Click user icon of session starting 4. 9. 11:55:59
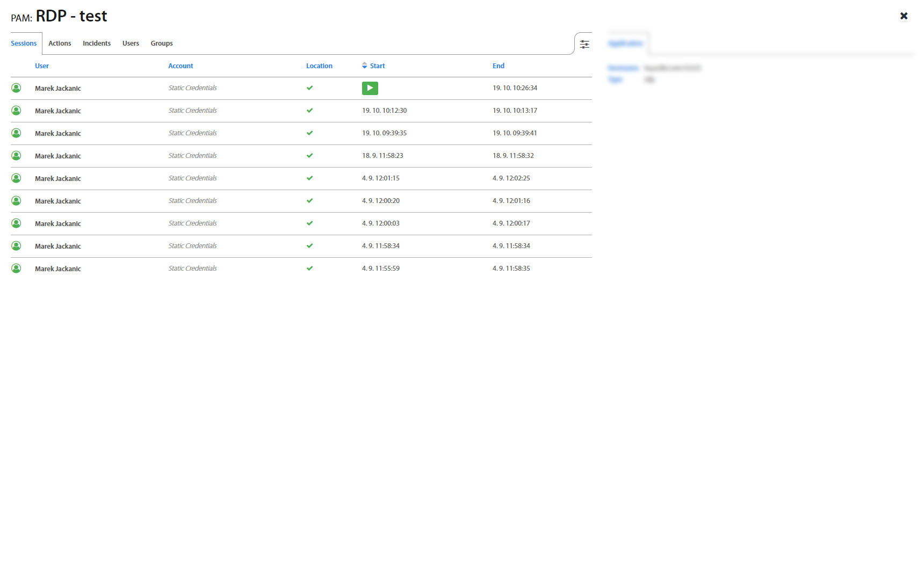Image resolution: width=924 pixels, height=580 pixels. (x=17, y=269)
